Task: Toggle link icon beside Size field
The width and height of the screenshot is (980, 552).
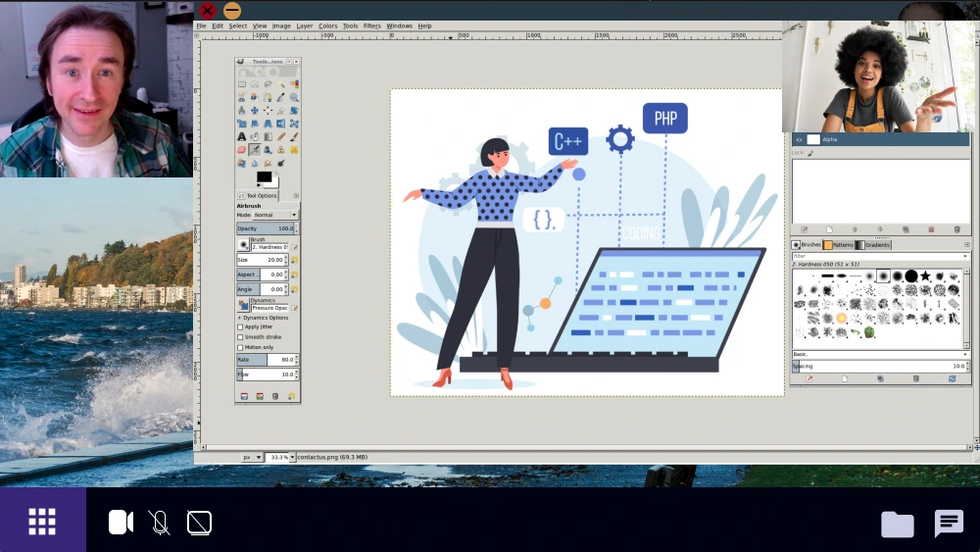Action: pyautogui.click(x=294, y=260)
